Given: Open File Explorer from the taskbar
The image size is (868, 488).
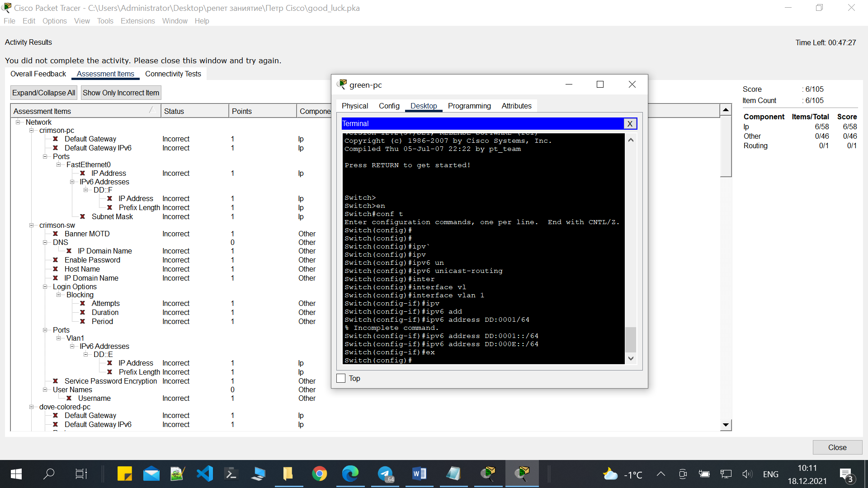Looking at the screenshot, I should pyautogui.click(x=288, y=474).
